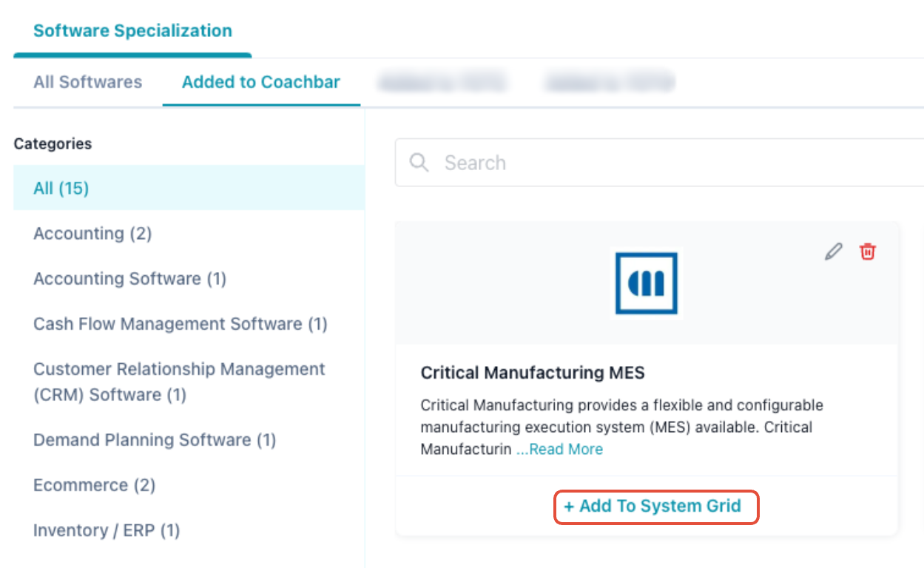
Task: Pick the Demand Planning Software category
Action: coord(154,440)
